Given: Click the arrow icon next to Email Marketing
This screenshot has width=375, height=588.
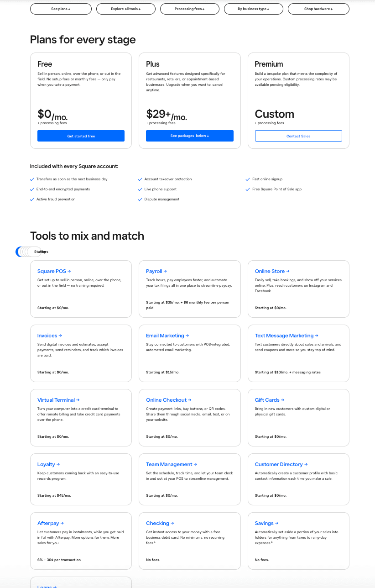Looking at the screenshot, I should pos(187,336).
